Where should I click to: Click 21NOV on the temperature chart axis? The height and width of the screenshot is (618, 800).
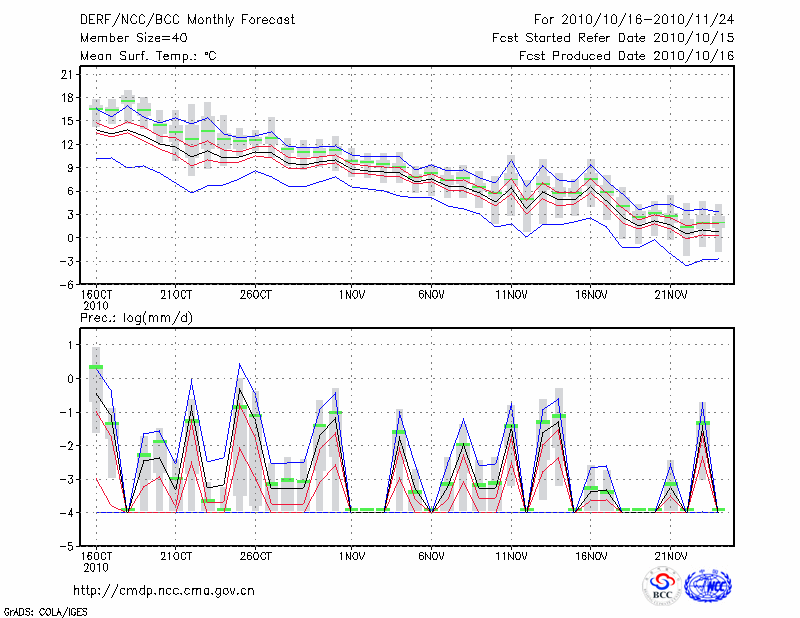671,295
